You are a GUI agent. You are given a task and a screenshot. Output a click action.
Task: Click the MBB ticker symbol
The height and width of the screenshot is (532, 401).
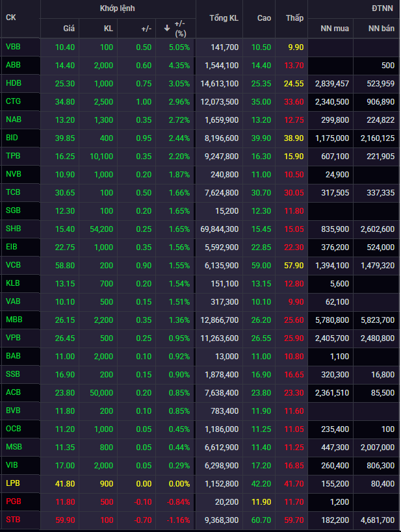(13, 320)
